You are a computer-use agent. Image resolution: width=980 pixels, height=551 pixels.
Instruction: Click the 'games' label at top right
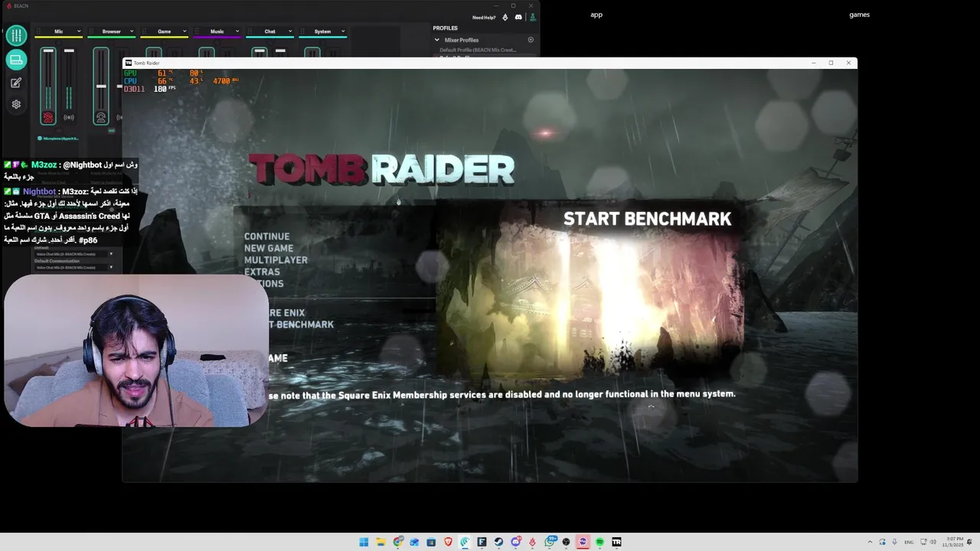click(859, 15)
